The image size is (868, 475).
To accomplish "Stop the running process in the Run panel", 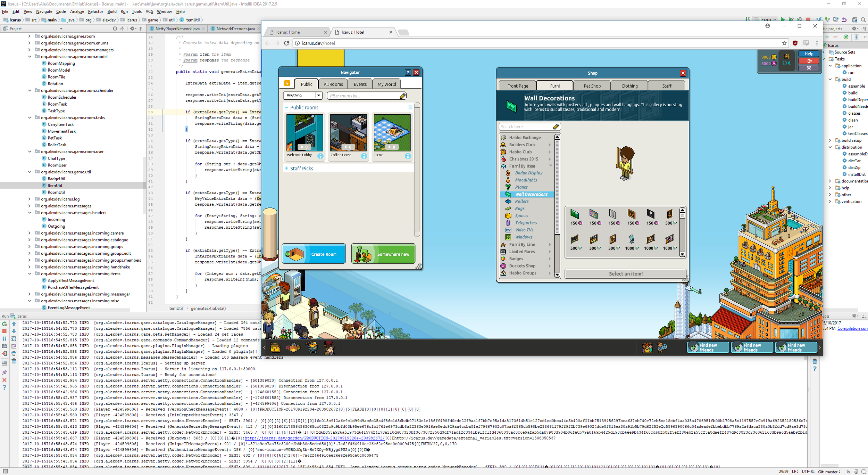I will [5, 331].
